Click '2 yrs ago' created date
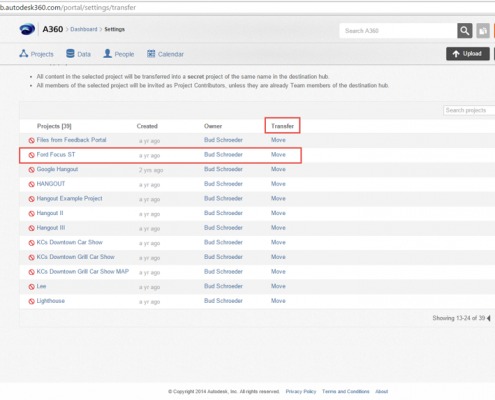The height and width of the screenshot is (400, 495). click(x=151, y=170)
